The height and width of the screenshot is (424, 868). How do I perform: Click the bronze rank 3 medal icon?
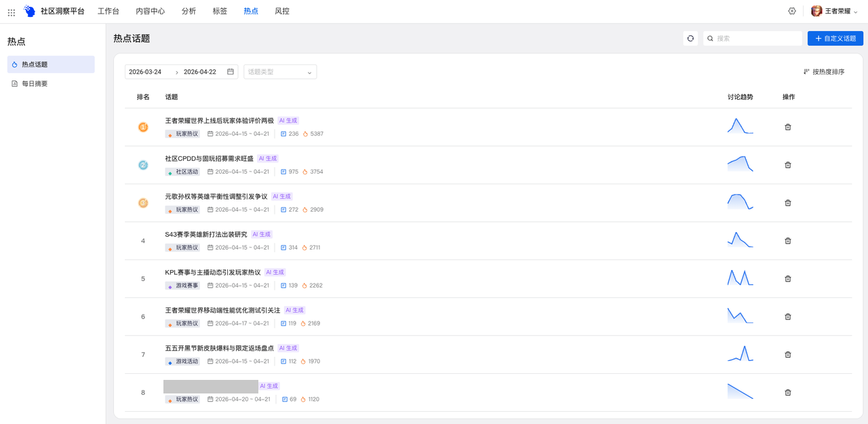click(x=143, y=203)
